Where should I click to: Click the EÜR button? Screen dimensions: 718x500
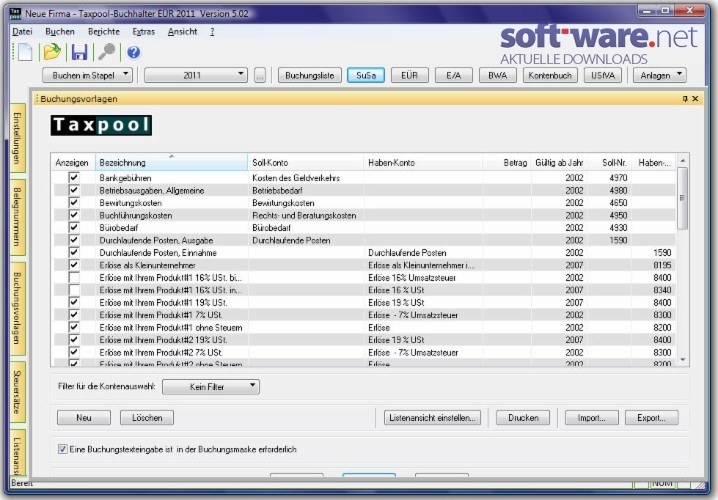[x=409, y=75]
